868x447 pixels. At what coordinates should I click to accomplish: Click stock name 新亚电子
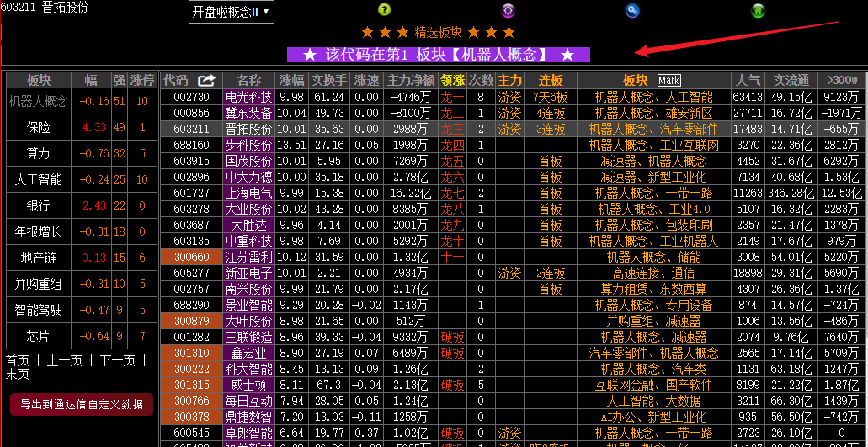249,274
